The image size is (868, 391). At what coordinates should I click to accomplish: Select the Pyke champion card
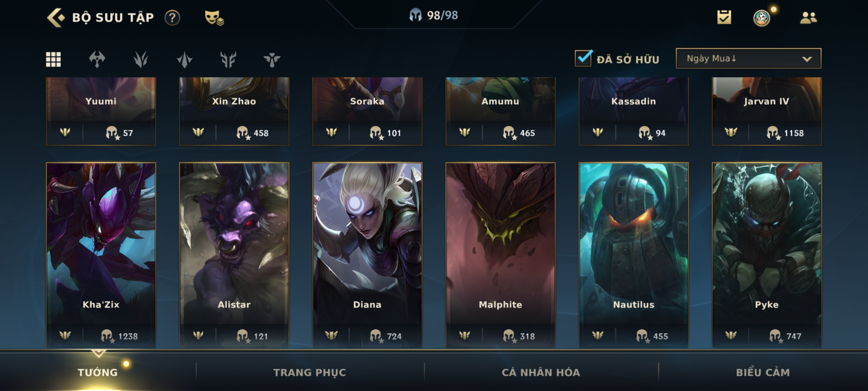tap(767, 255)
